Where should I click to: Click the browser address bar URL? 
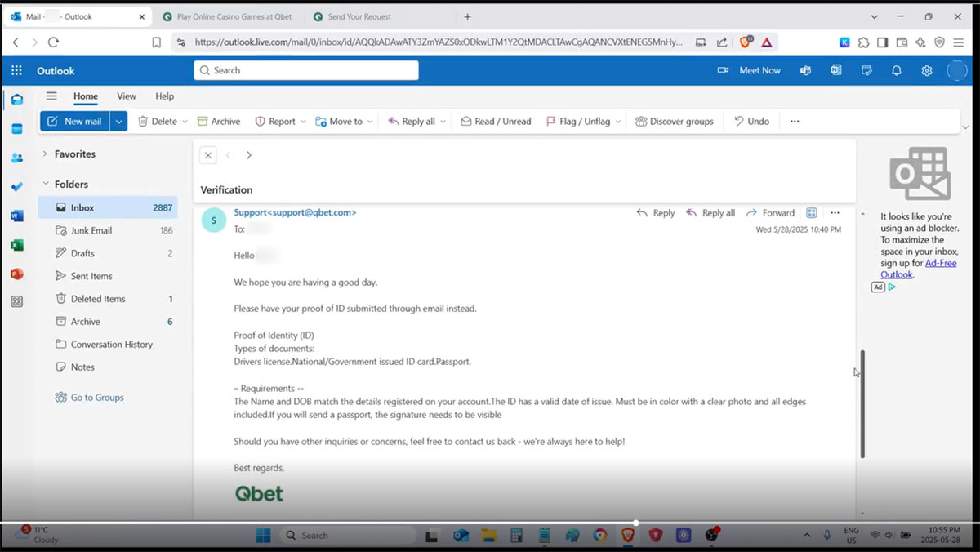(x=439, y=42)
